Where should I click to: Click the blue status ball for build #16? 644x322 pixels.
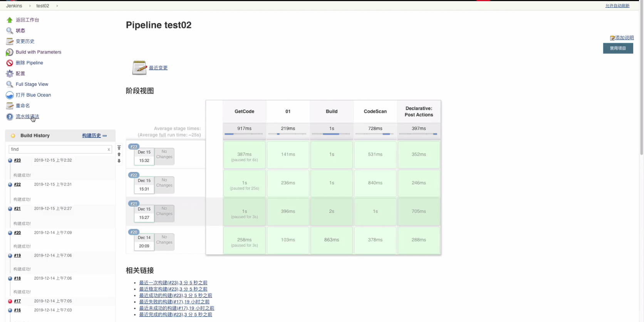click(x=10, y=310)
